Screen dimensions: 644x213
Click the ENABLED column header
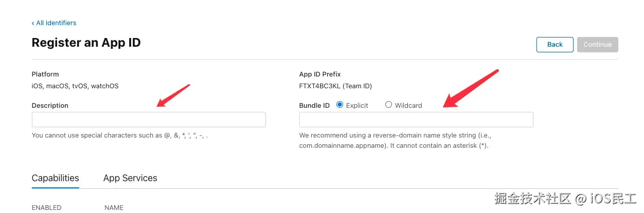(46, 208)
